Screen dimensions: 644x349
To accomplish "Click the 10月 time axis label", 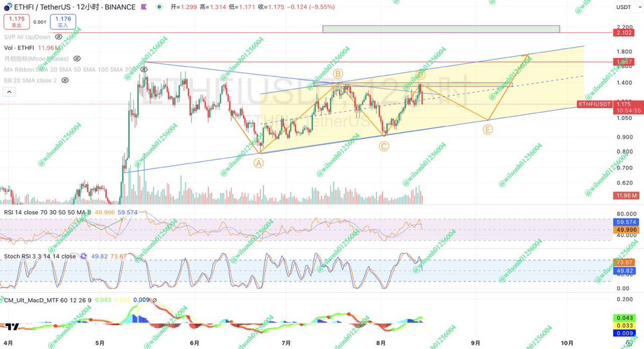I will click(567, 343).
